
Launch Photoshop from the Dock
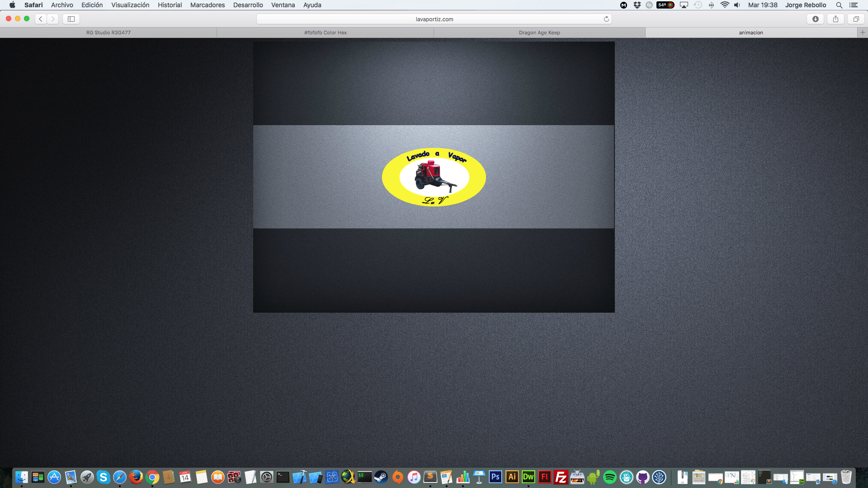point(495,477)
